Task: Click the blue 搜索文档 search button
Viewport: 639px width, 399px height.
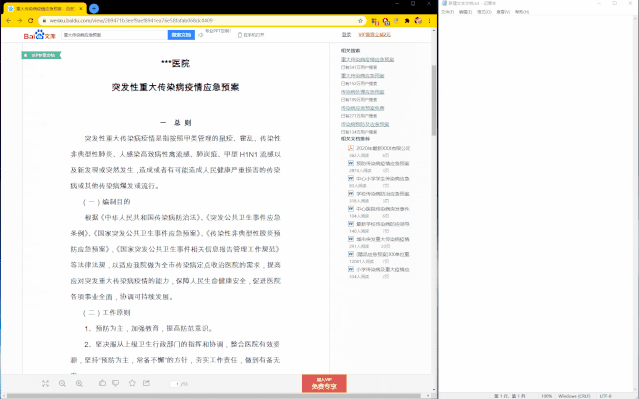Action: click(181, 35)
